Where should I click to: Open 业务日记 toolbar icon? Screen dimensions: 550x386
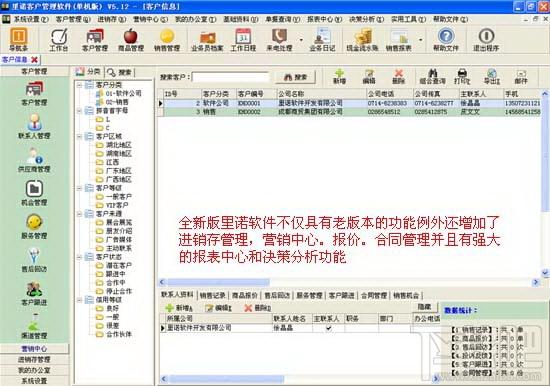tap(322, 40)
